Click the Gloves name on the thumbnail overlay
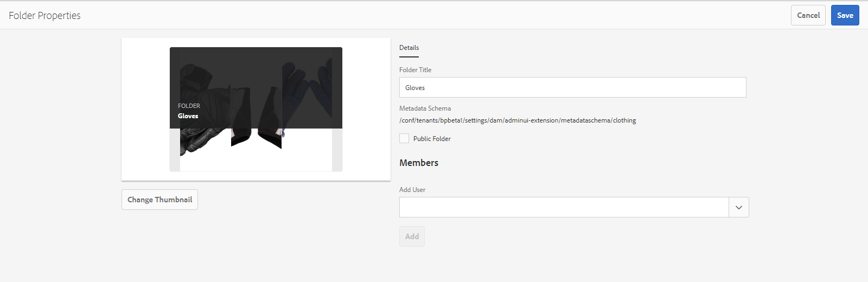The width and height of the screenshot is (868, 282). coord(188,116)
